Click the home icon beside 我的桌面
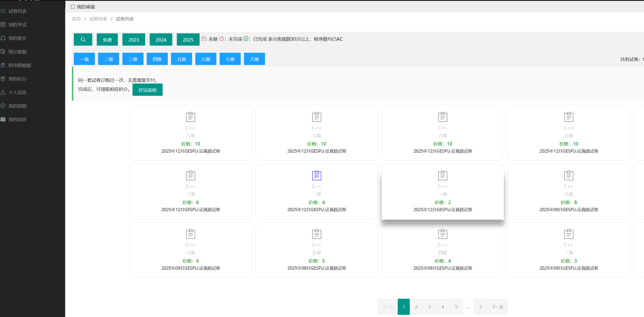Screen dimensions: 644x317 tap(72, 6)
